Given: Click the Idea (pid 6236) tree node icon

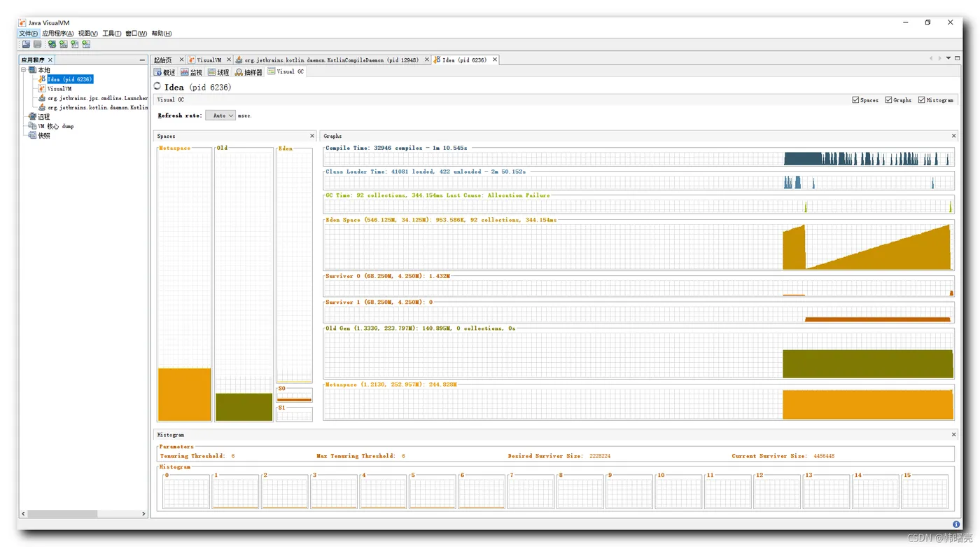Looking at the screenshot, I should click(x=42, y=79).
